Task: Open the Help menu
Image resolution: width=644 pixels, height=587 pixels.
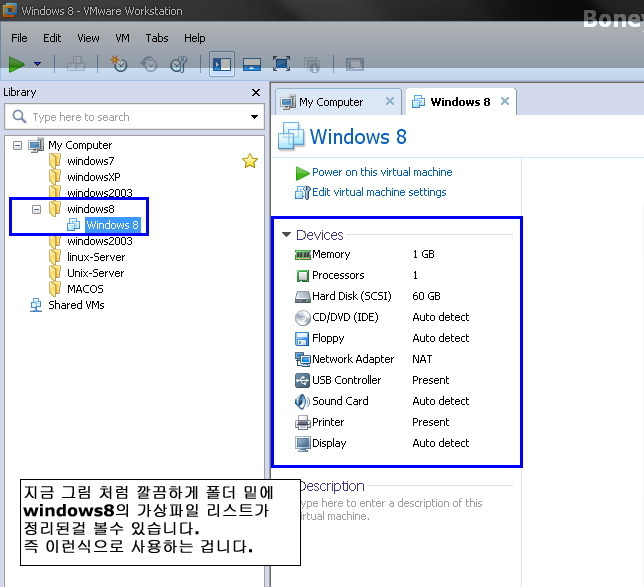Action: 195,38
